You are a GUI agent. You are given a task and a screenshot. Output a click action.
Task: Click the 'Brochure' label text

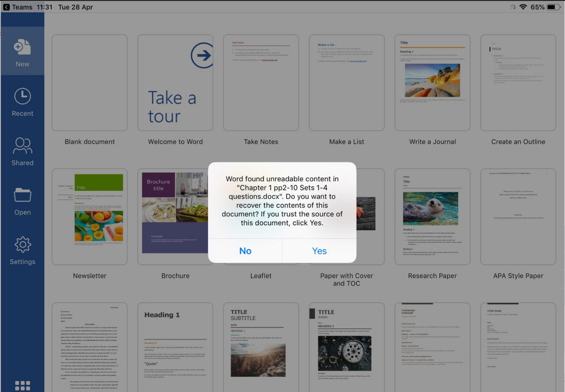click(175, 276)
